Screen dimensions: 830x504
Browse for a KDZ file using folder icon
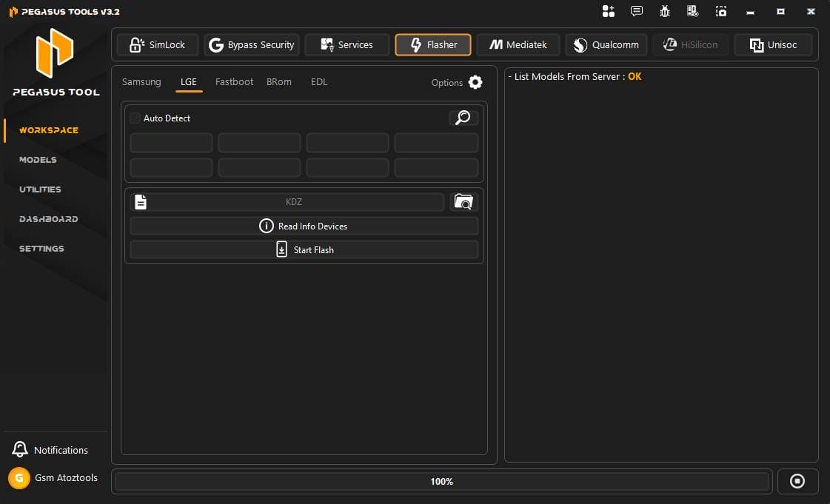point(463,201)
